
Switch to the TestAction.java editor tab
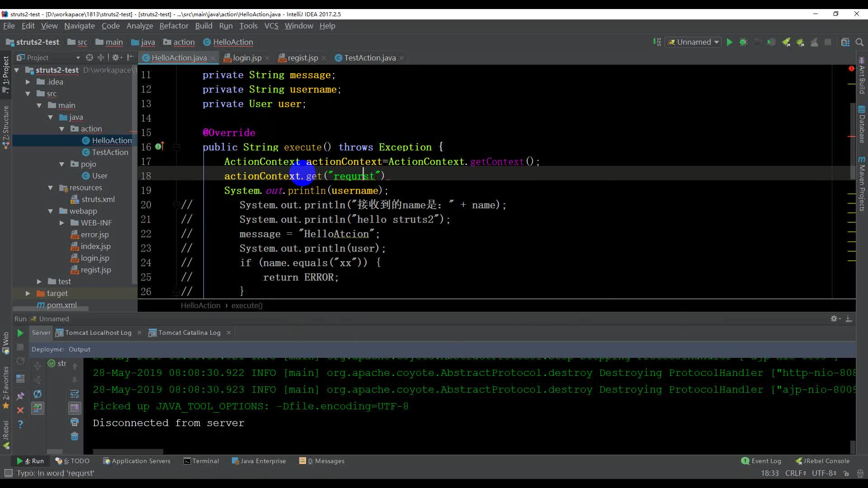tap(369, 58)
